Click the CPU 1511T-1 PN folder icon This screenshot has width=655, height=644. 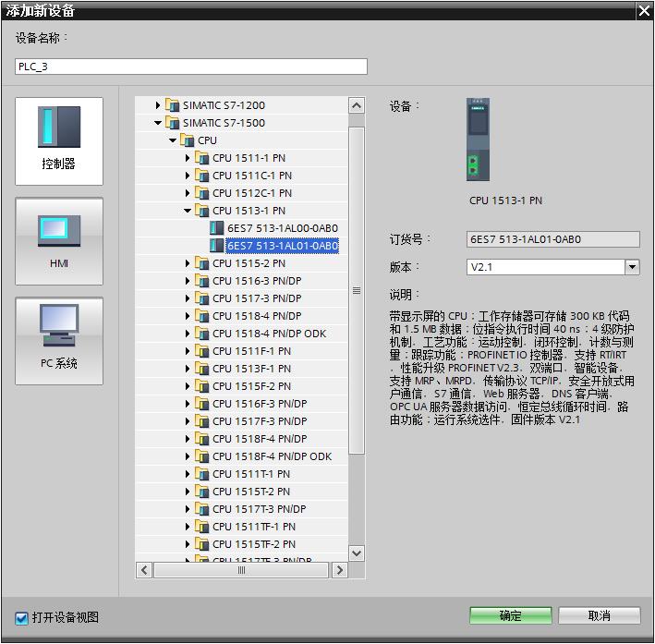click(202, 473)
